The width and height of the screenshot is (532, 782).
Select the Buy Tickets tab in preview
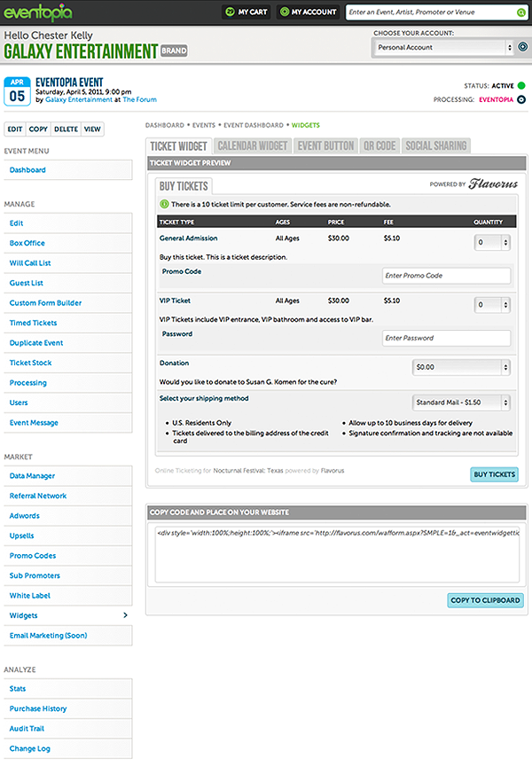184,186
